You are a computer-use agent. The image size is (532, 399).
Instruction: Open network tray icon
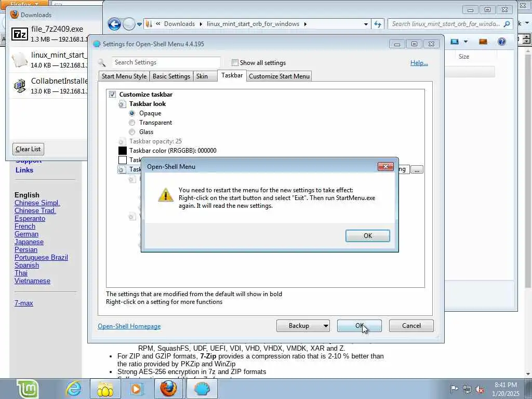(467, 389)
